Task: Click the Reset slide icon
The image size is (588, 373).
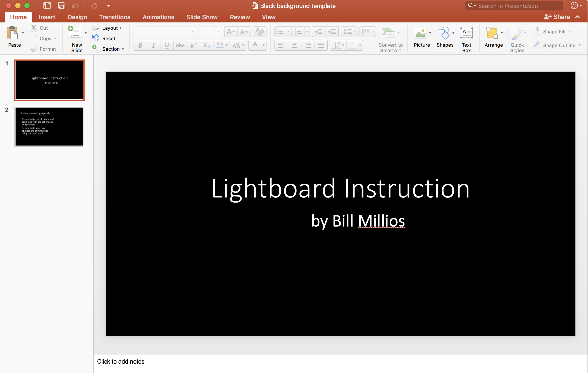Action: tap(96, 38)
